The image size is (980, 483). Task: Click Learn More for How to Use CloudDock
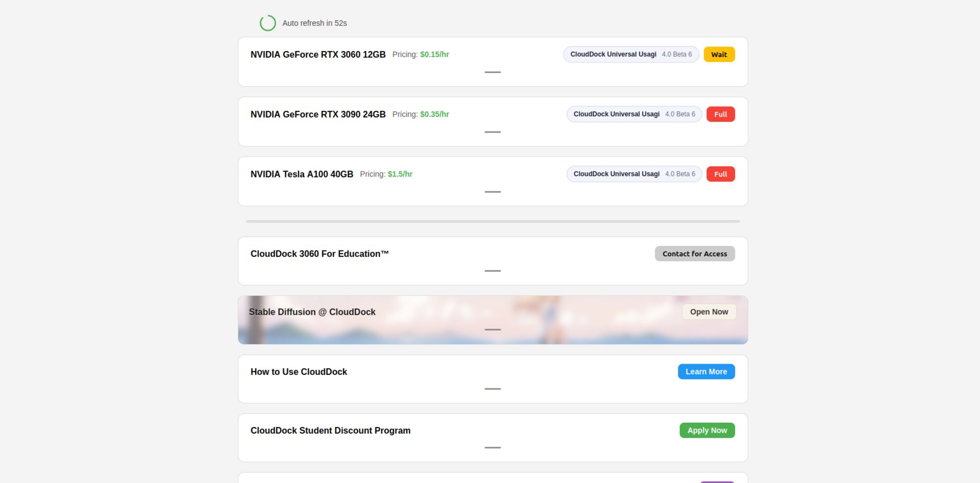[706, 372]
